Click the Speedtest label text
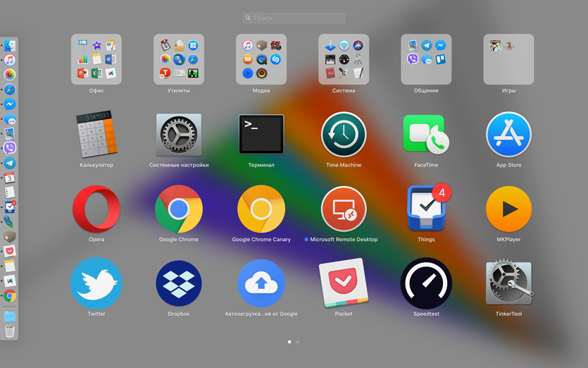The image size is (588, 368). pyautogui.click(x=426, y=314)
